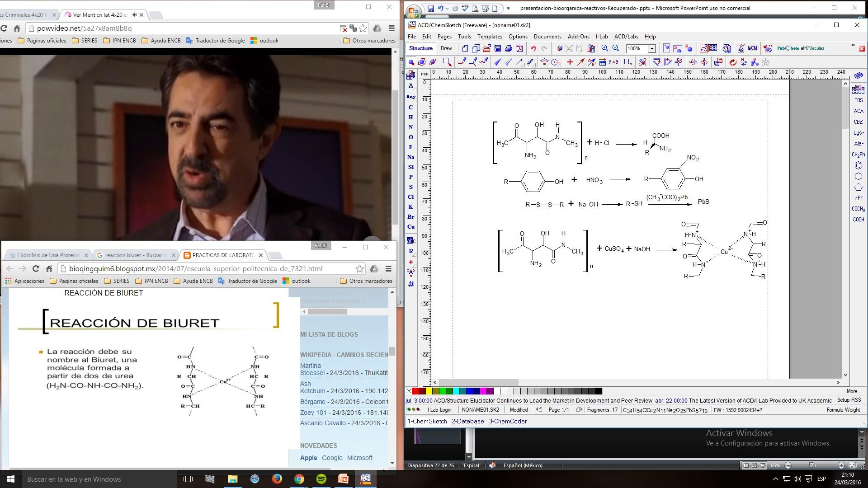Click the Undo arrow in ChemSketch
Image resolution: width=868 pixels, height=488 pixels.
coord(533,48)
